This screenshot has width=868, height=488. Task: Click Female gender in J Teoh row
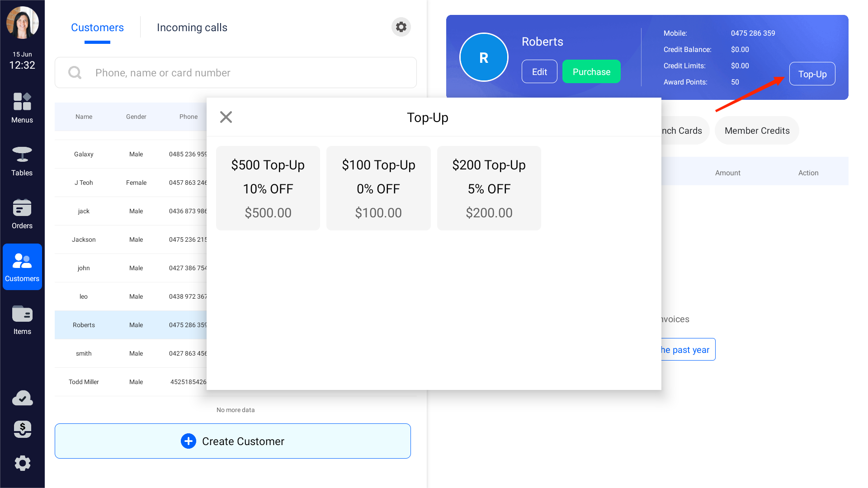pos(136,183)
